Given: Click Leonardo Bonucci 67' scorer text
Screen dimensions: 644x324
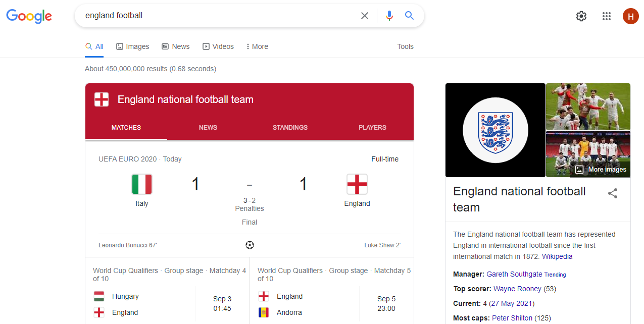Looking at the screenshot, I should [128, 245].
